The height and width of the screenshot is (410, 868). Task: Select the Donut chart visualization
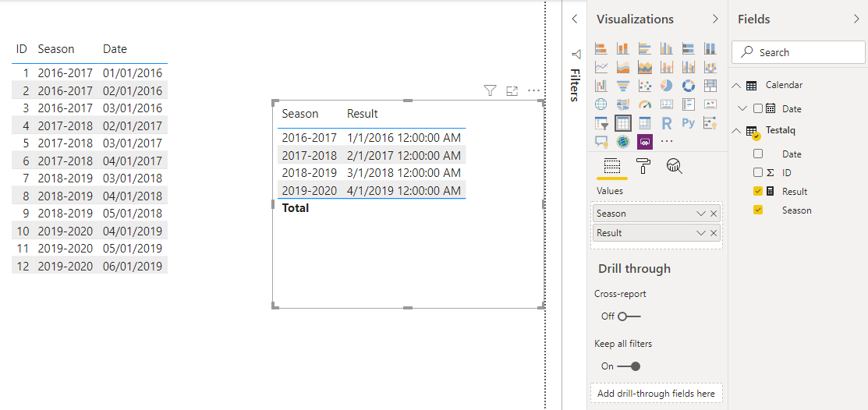688,86
